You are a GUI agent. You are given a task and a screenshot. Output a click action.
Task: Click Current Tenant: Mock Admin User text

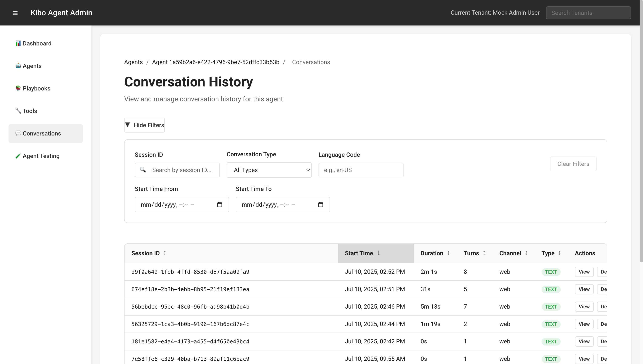coord(495,13)
